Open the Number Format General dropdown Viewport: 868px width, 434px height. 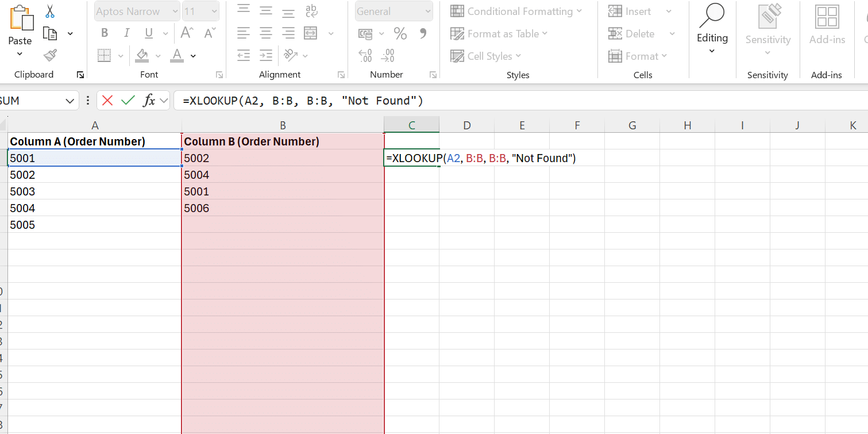[394, 11]
